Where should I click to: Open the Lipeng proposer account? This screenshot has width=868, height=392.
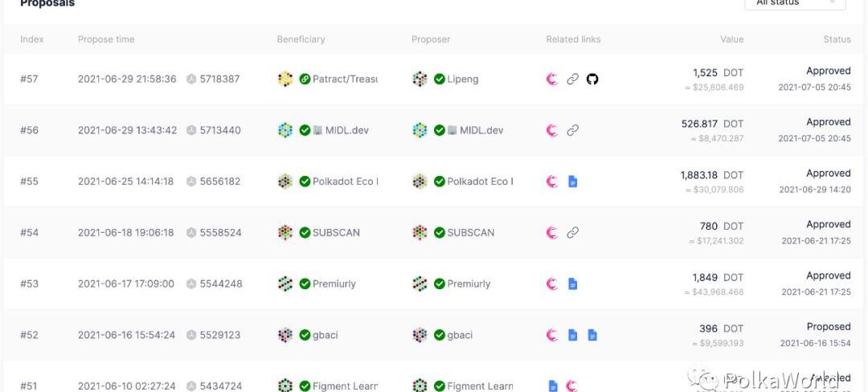463,79
